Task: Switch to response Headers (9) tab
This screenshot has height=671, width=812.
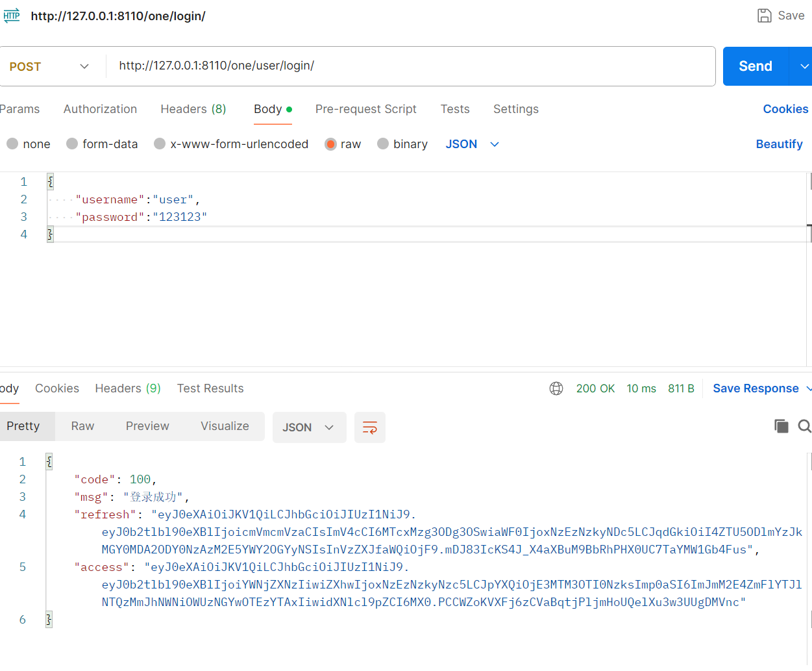Action: click(x=128, y=388)
